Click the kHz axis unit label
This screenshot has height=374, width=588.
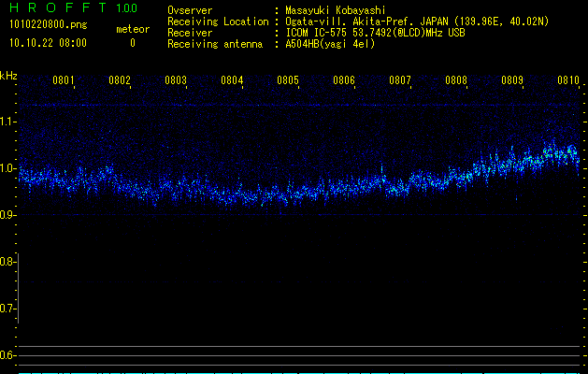click(x=8, y=75)
